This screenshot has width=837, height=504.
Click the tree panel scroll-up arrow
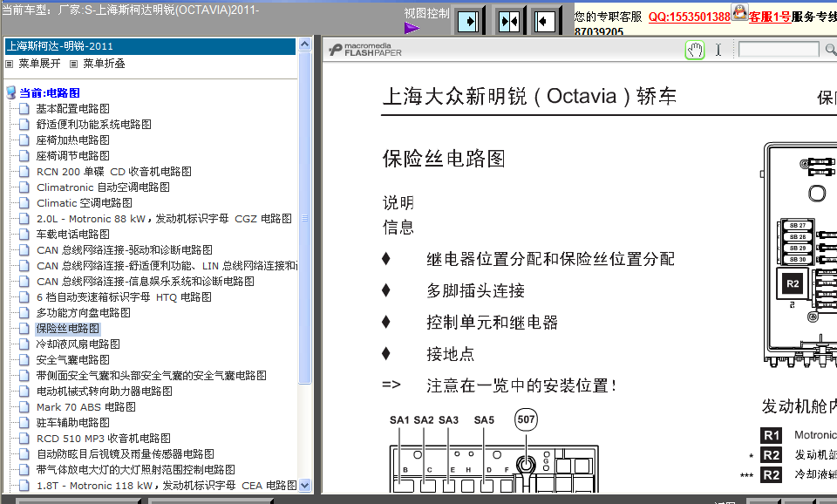tap(305, 44)
